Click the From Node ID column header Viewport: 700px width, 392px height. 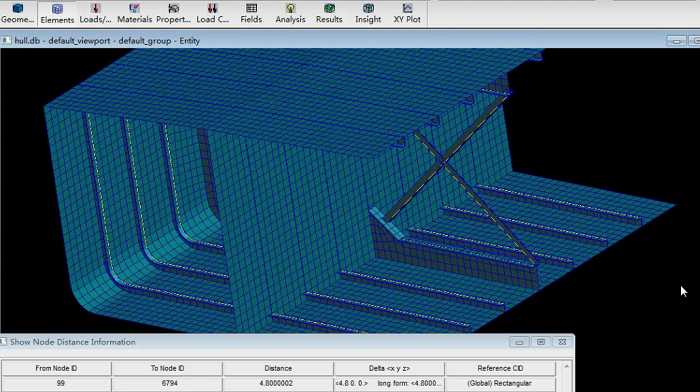[x=56, y=368]
